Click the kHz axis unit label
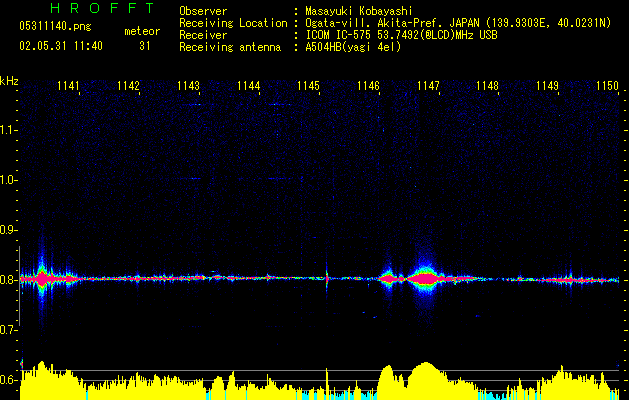This screenshot has height=400, width=629. [9, 81]
